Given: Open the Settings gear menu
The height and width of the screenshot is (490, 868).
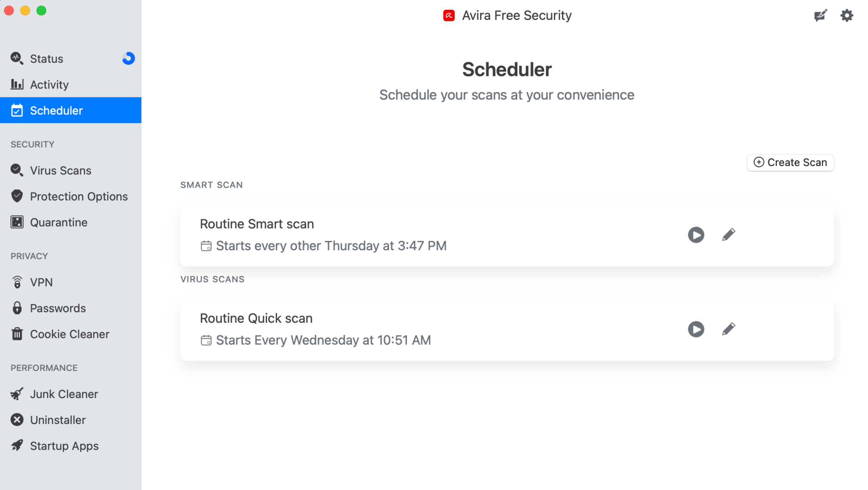Looking at the screenshot, I should tap(848, 16).
